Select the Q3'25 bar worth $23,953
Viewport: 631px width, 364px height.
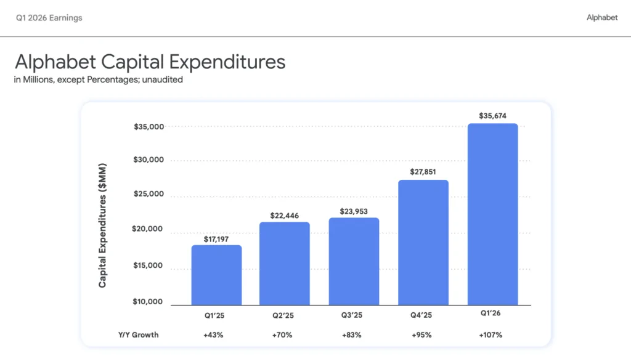click(354, 261)
